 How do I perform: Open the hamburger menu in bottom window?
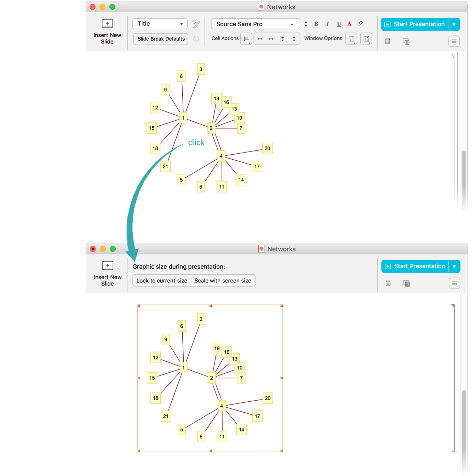(x=454, y=283)
